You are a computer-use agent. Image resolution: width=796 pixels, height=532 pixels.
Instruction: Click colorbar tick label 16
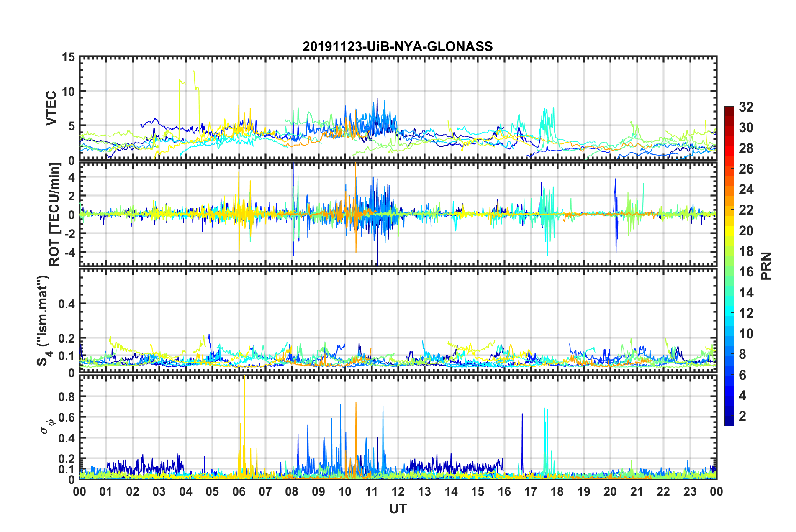point(746,272)
